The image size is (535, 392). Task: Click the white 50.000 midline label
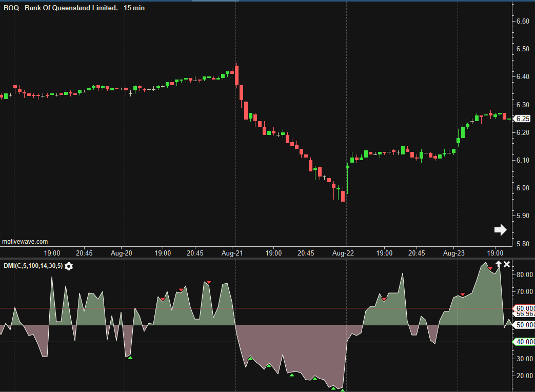pyautogui.click(x=524, y=325)
